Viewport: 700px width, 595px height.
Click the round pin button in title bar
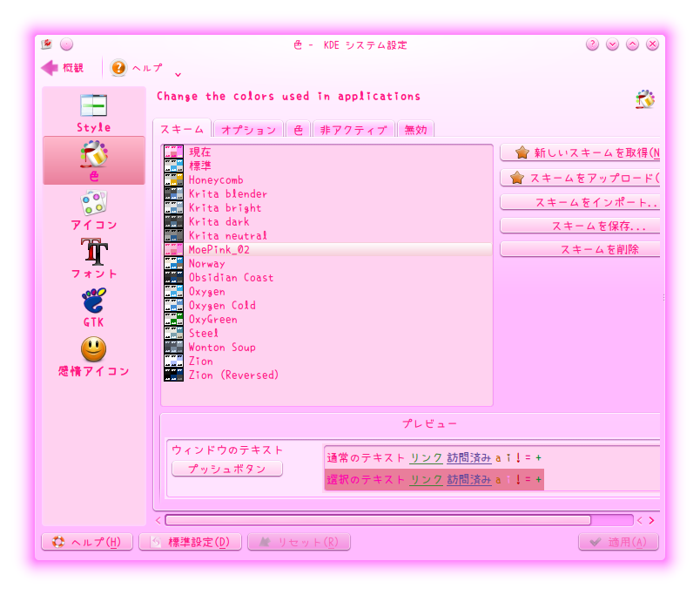[66, 44]
